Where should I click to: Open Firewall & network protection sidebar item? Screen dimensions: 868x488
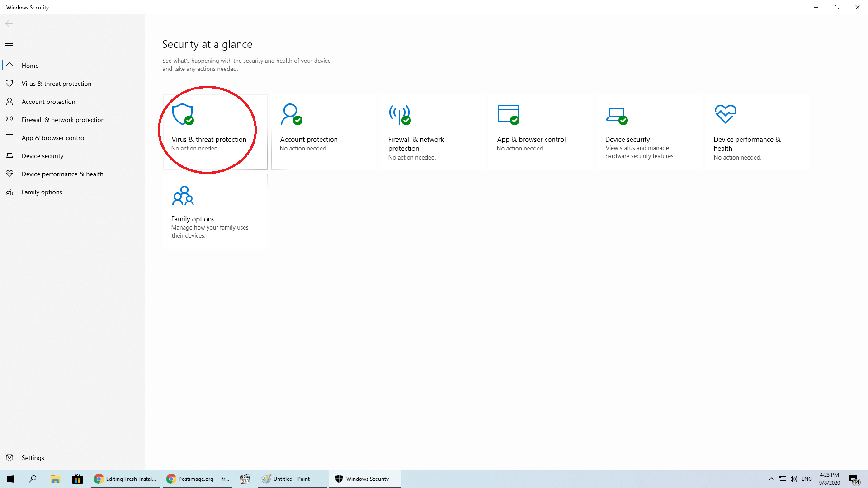[63, 120]
